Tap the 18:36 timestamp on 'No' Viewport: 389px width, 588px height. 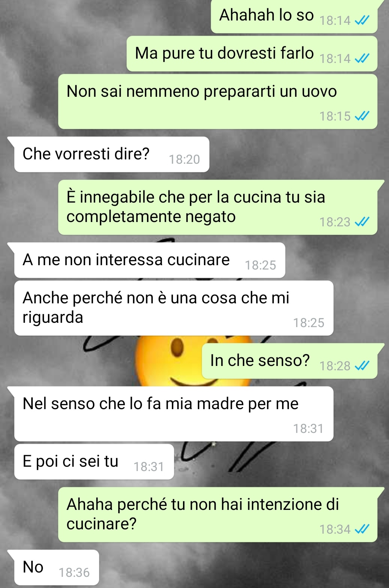pos(74,573)
